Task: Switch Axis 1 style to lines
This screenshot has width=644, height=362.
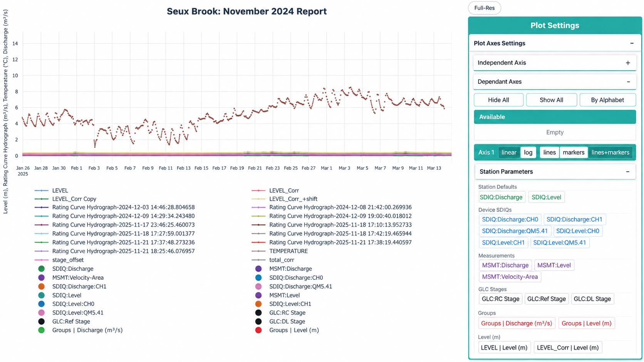Action: (549, 152)
